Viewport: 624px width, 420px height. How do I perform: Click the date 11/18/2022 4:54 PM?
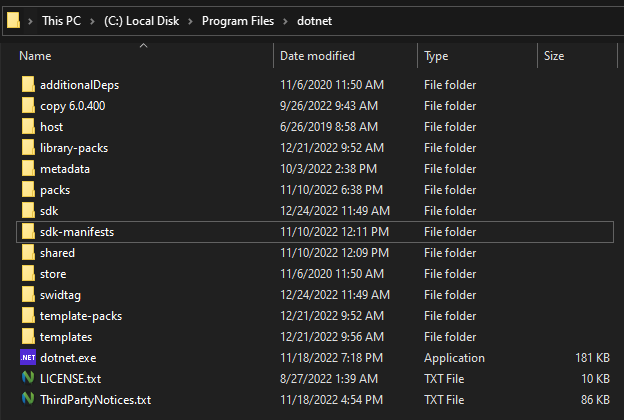click(332, 400)
